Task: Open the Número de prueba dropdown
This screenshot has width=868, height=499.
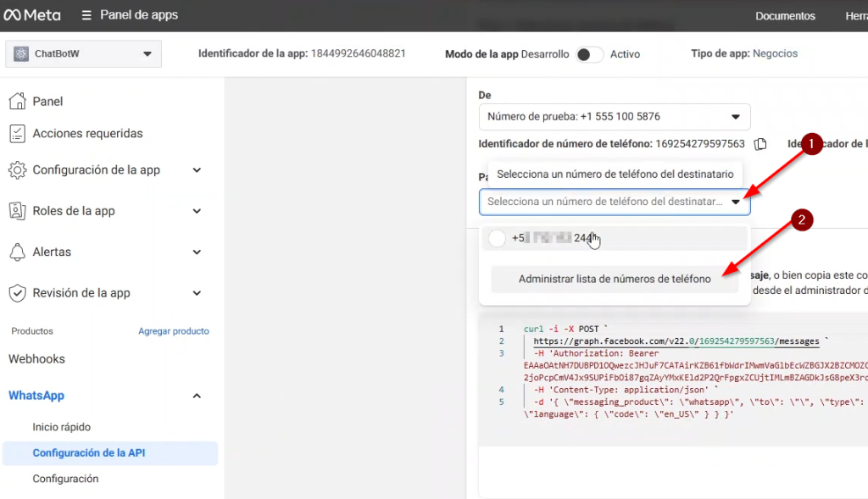Action: pyautogui.click(x=615, y=117)
